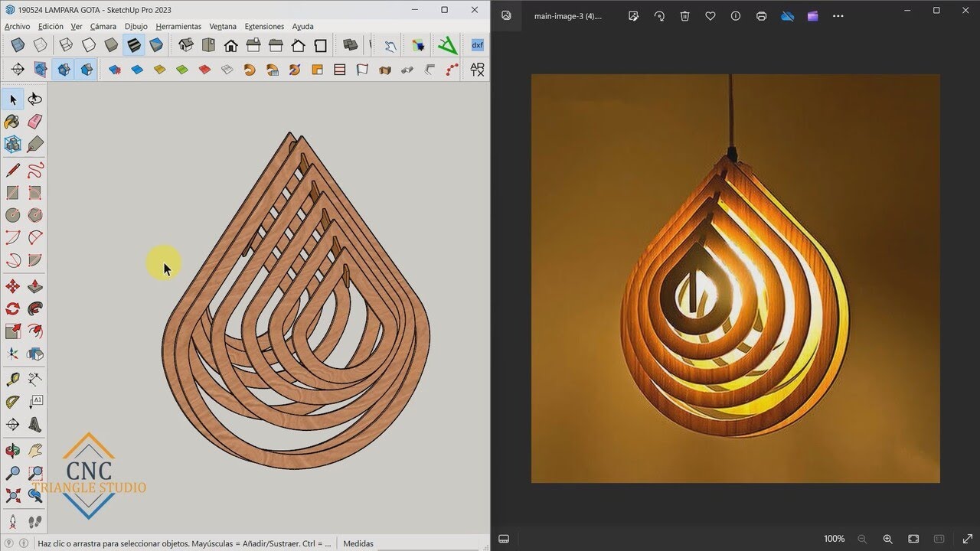
Task: Open the Ver menu
Action: (77, 27)
